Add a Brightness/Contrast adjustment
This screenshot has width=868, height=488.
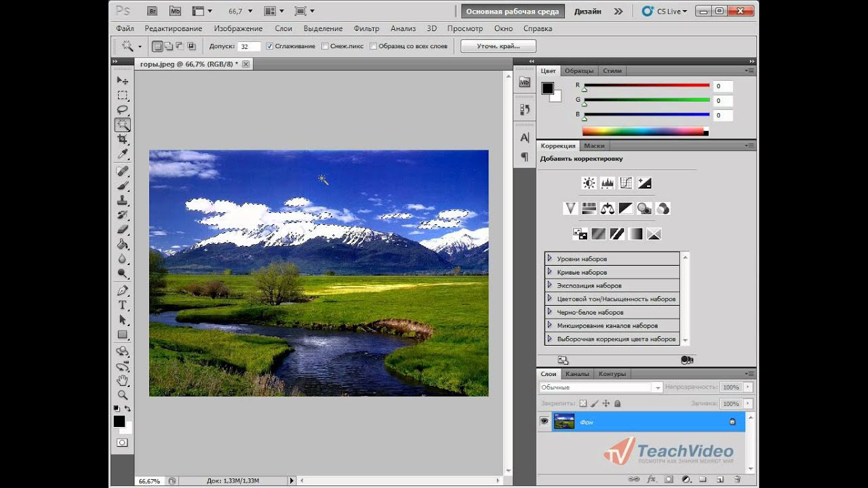[x=589, y=183]
